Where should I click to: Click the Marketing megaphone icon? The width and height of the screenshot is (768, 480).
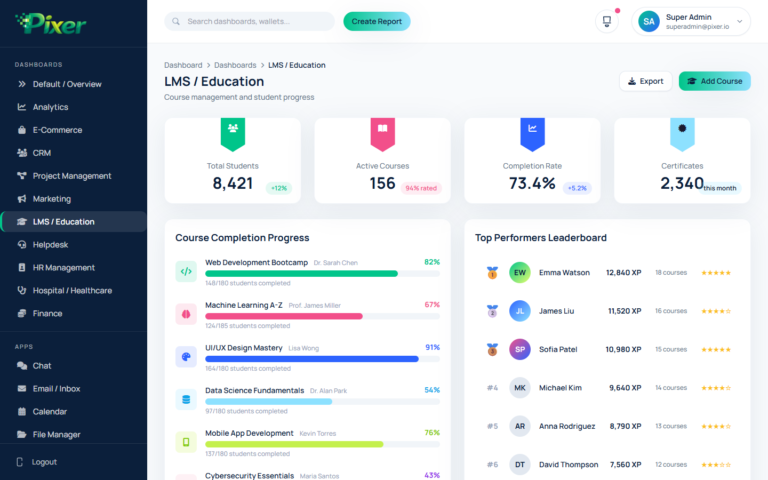coord(22,199)
